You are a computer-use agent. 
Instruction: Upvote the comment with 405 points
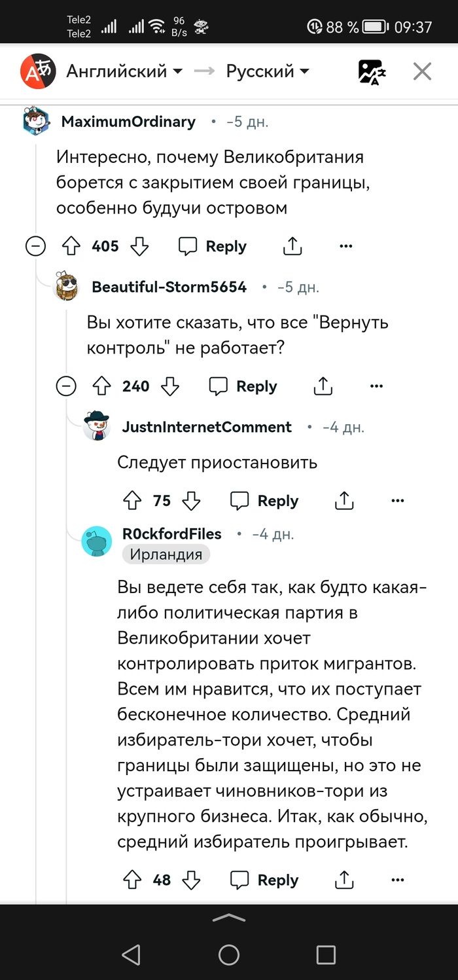click(x=70, y=247)
